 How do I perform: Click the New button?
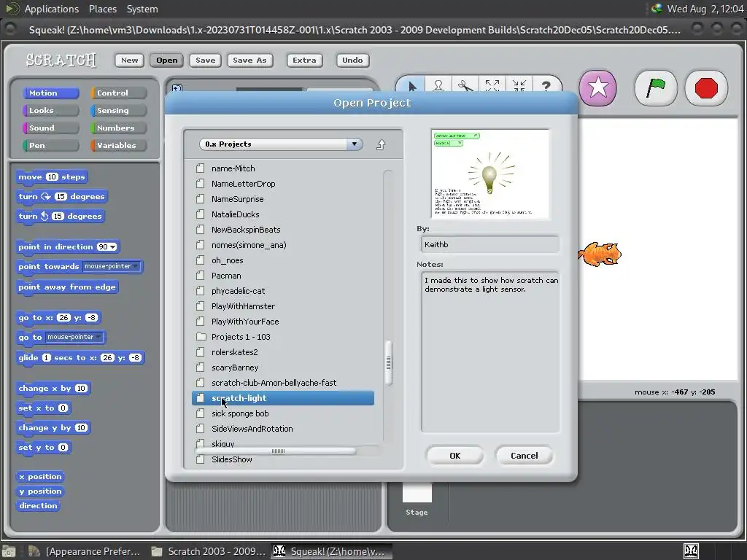(129, 60)
